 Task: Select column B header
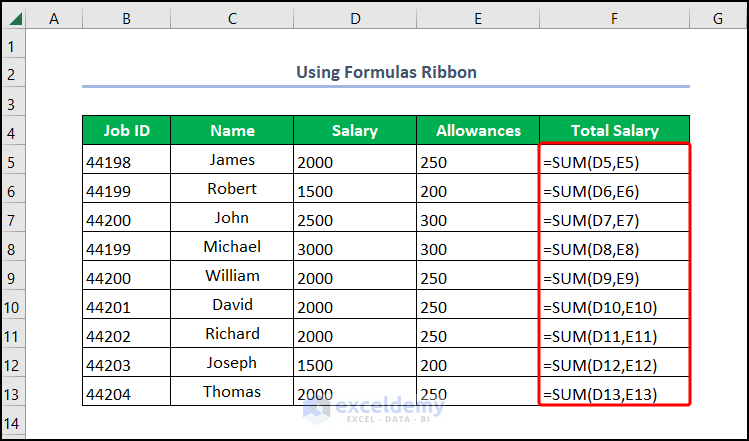click(126, 17)
